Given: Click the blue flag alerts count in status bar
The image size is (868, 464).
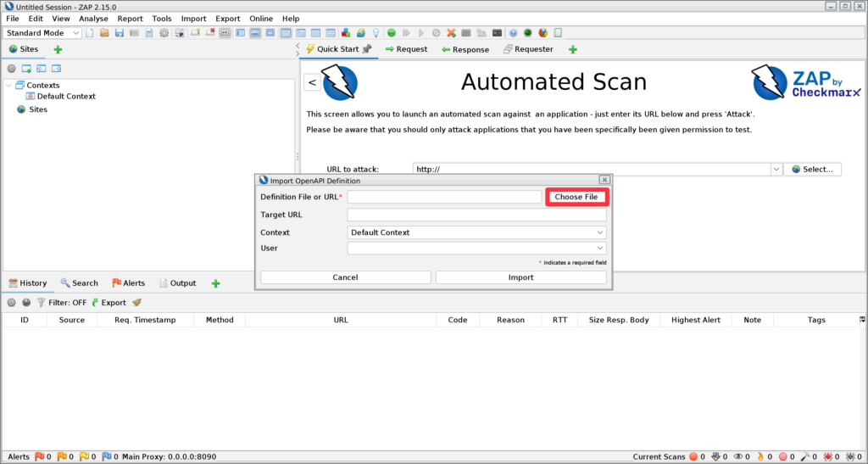Looking at the screenshot, I should pos(110,457).
